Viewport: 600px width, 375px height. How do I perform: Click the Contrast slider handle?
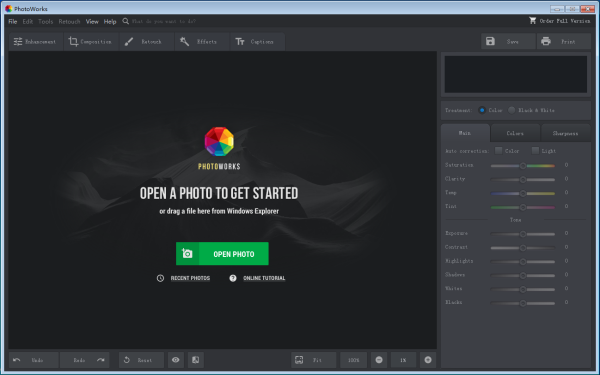pyautogui.click(x=523, y=248)
